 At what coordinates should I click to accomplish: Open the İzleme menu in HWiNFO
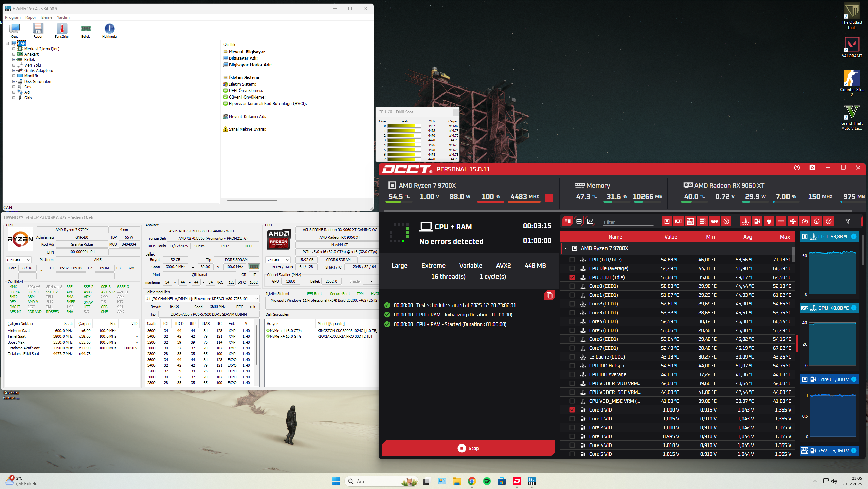(47, 17)
